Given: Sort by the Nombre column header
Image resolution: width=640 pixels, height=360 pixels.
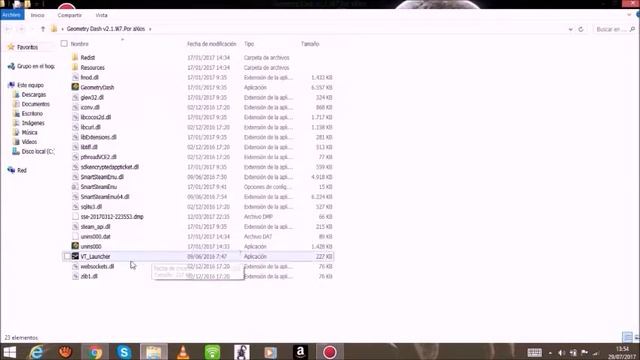Looking at the screenshot, I should coord(80,44).
